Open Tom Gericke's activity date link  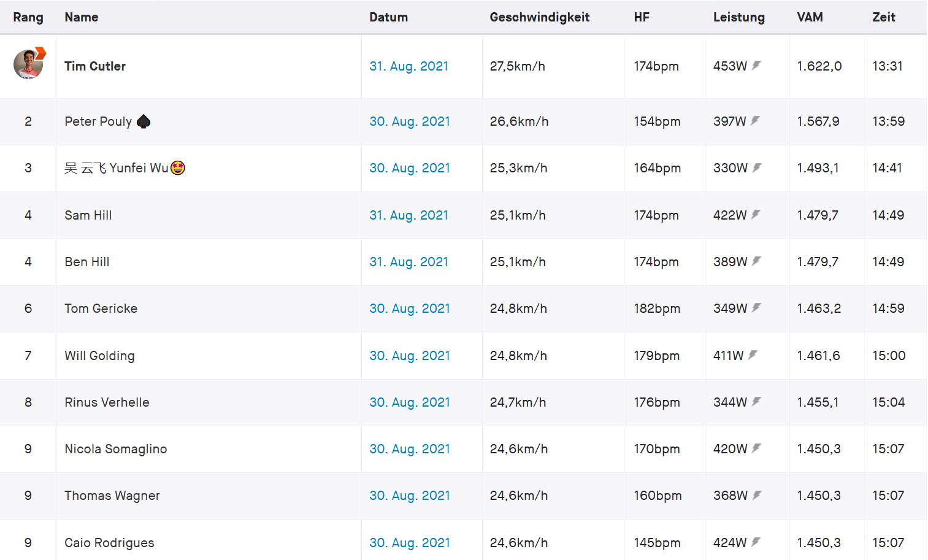pyautogui.click(x=409, y=309)
